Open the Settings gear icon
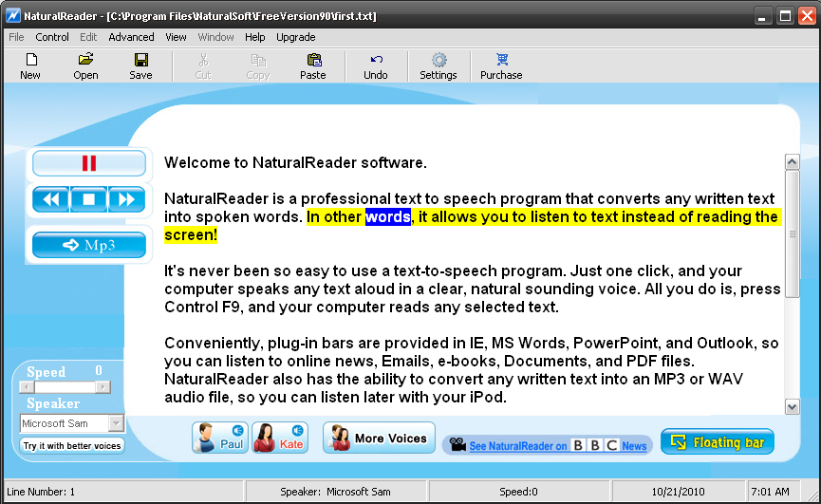This screenshot has height=504, width=821. click(x=438, y=66)
